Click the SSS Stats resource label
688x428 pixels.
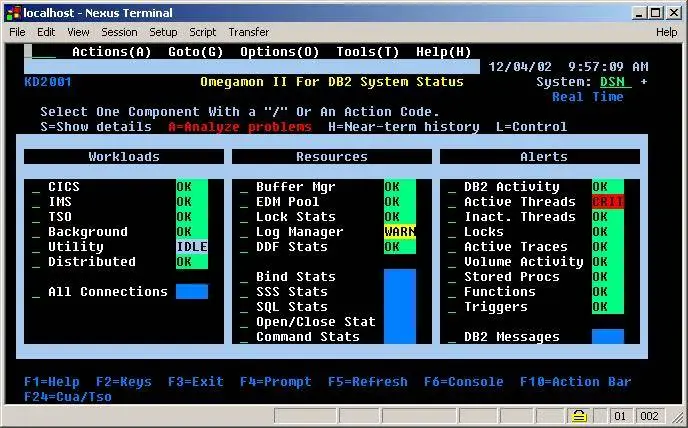click(x=292, y=291)
